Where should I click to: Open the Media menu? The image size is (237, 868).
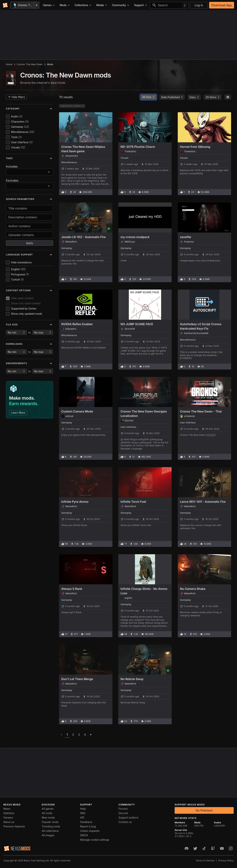(102, 5)
